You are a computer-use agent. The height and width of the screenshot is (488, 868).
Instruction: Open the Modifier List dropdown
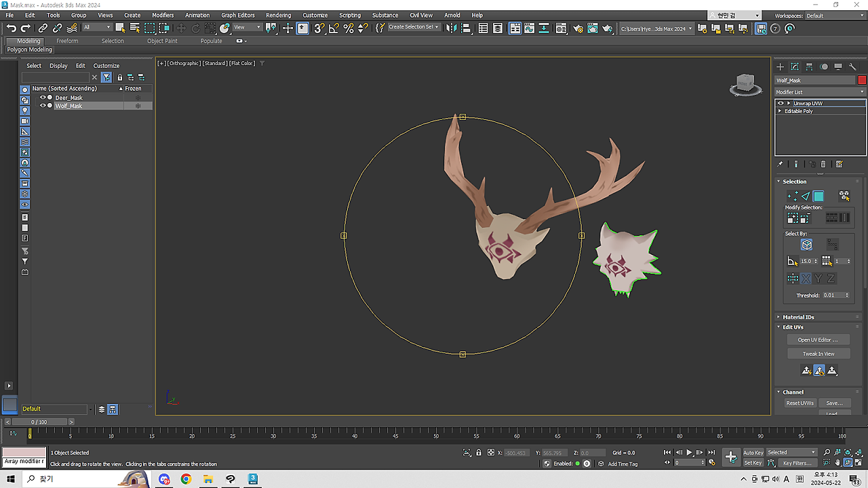pos(821,91)
